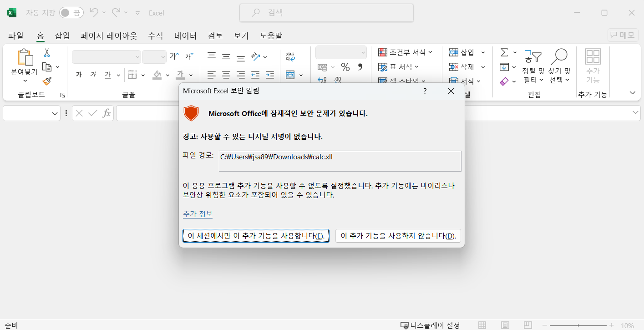Click the file path field in dialog
Viewport: 644px width, 330px height.
coord(340,161)
